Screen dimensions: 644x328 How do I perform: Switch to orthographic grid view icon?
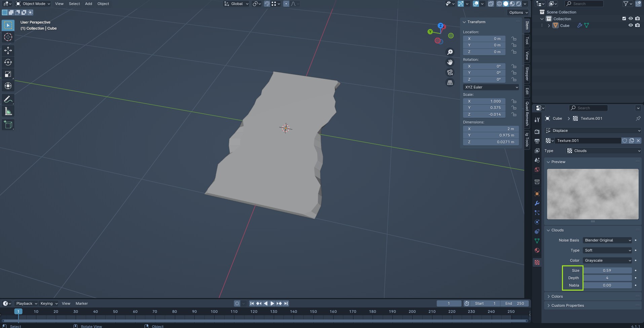pos(450,83)
